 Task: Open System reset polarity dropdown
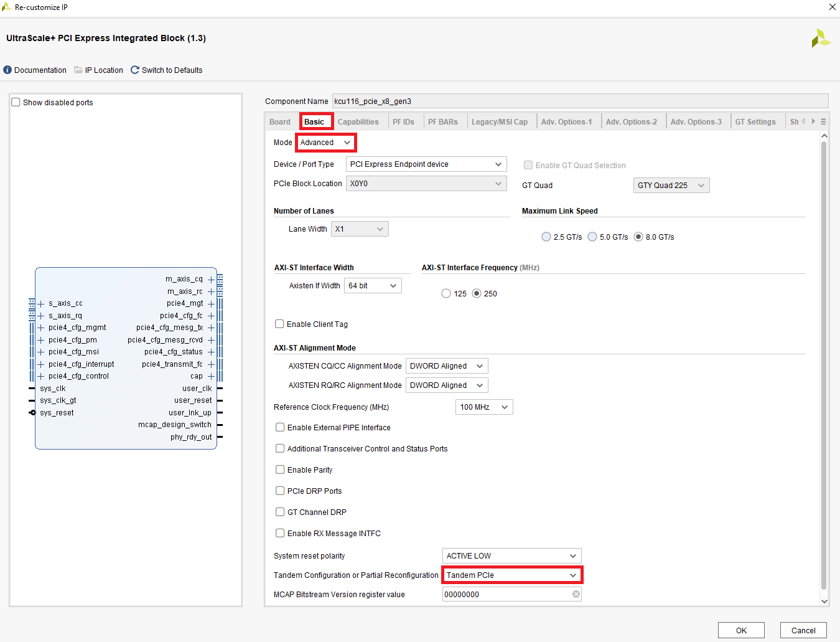click(512, 555)
